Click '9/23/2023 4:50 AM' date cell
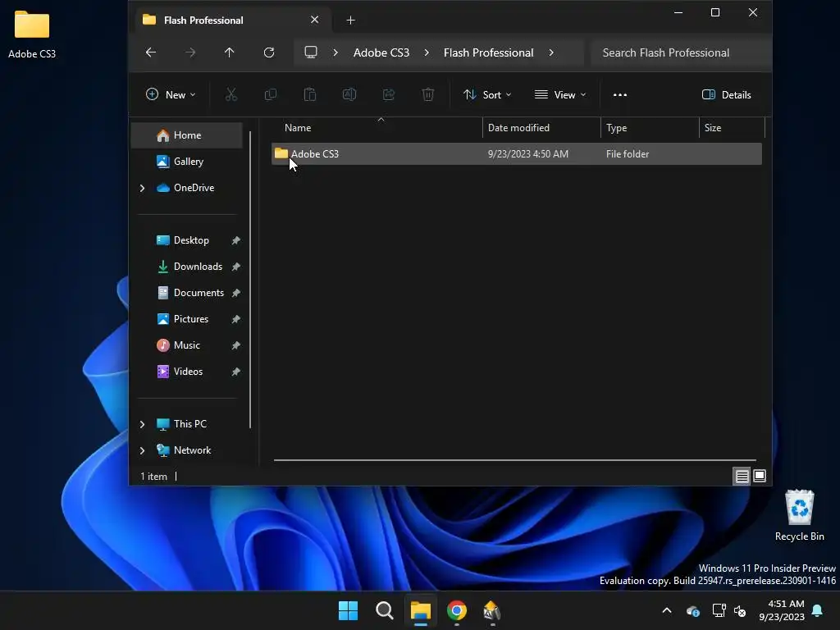This screenshot has width=840, height=630. point(527,154)
